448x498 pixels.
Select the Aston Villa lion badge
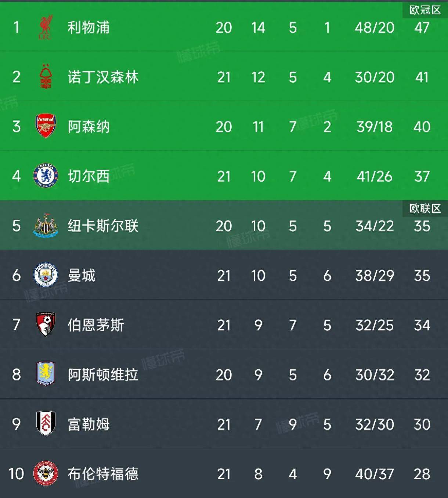tap(46, 375)
